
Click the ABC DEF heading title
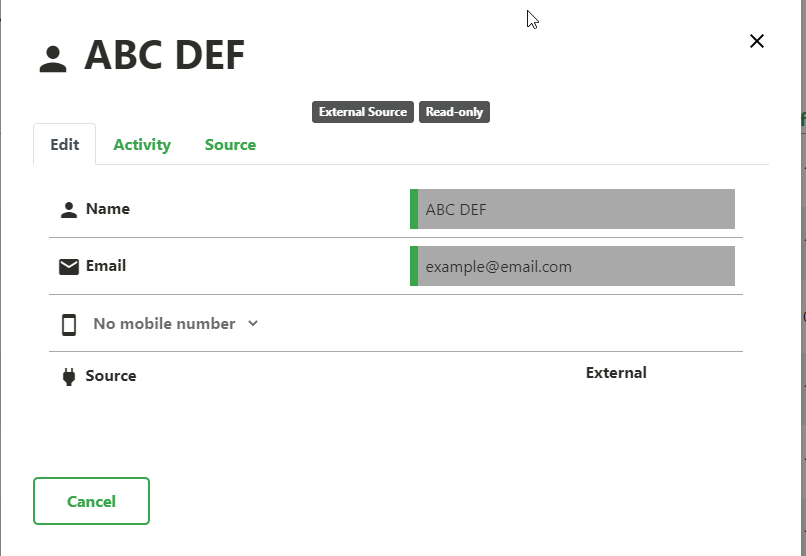click(x=164, y=55)
